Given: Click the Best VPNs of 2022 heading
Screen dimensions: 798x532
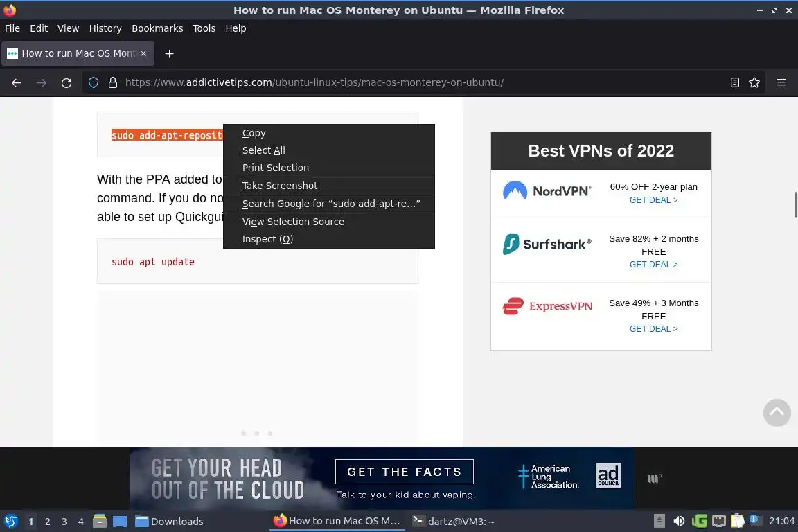Looking at the screenshot, I should pyautogui.click(x=601, y=151).
